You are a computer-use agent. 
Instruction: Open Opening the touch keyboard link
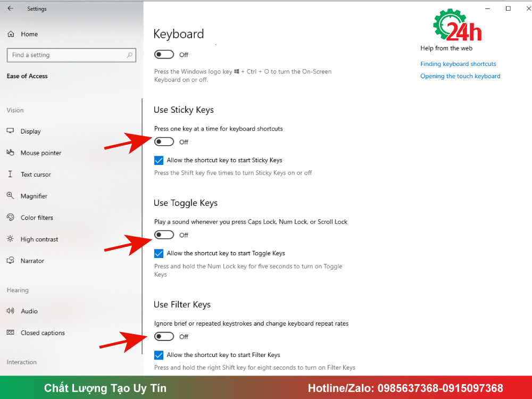pyautogui.click(x=460, y=76)
